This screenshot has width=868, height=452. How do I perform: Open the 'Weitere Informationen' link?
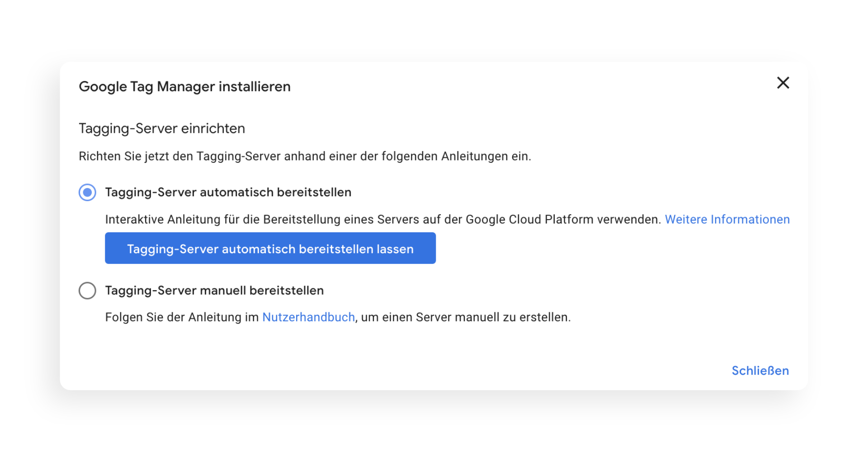(x=727, y=220)
